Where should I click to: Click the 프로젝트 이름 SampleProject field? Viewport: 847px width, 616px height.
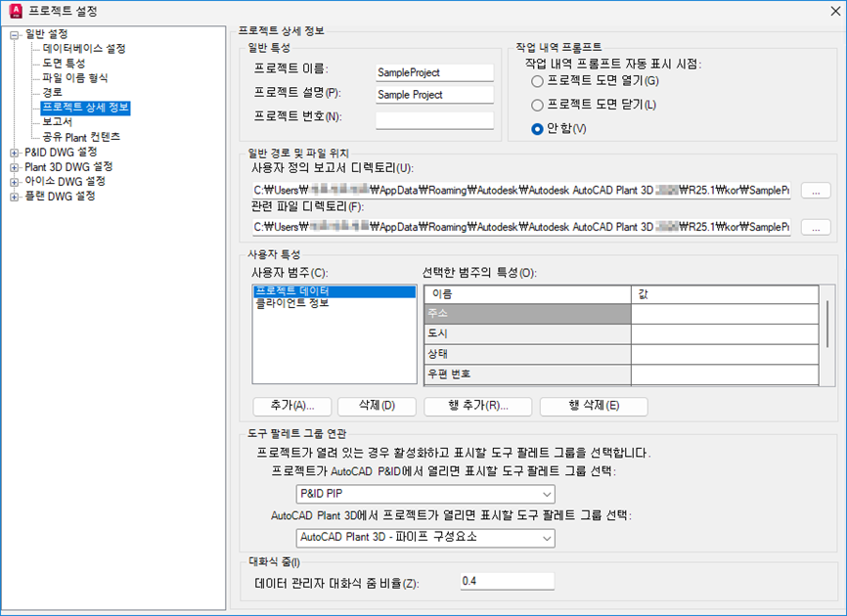(x=435, y=72)
